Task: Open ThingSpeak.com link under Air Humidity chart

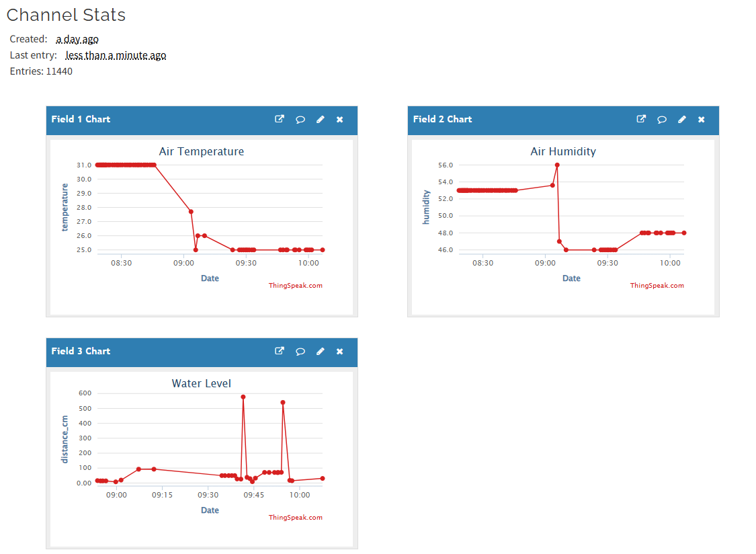Action: [657, 285]
